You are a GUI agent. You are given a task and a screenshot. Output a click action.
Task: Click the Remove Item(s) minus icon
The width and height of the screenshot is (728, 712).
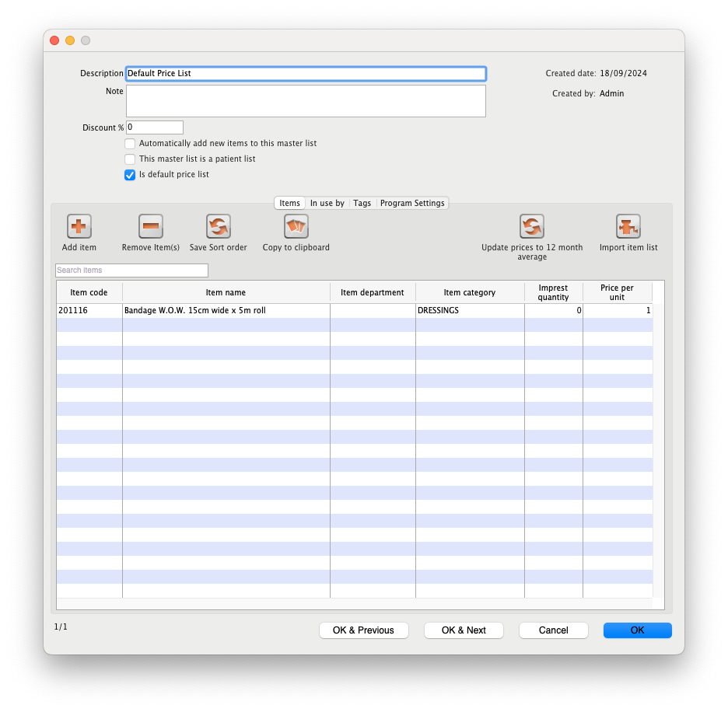pyautogui.click(x=151, y=227)
